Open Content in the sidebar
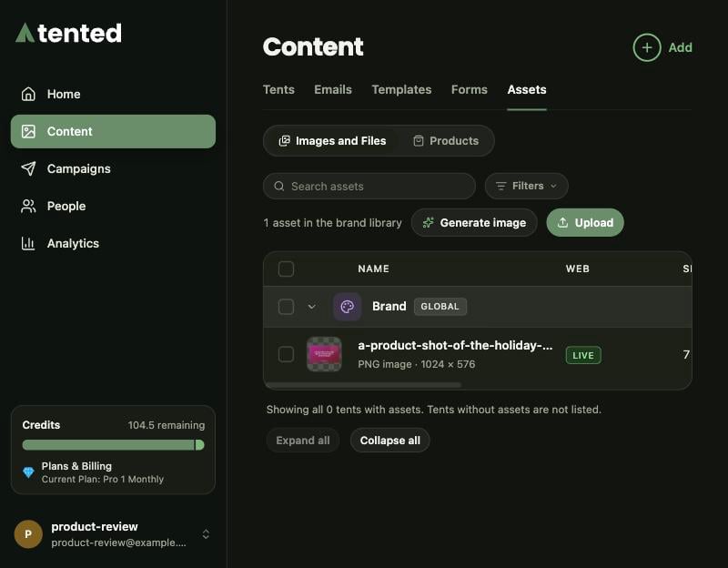This screenshot has height=568, width=728. [113, 131]
